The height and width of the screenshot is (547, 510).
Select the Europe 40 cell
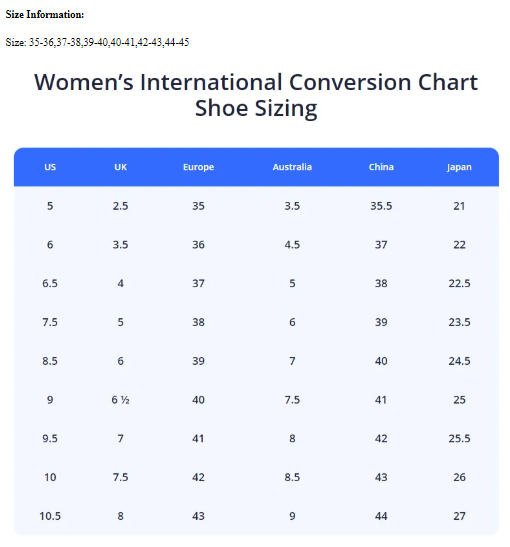[x=198, y=400]
